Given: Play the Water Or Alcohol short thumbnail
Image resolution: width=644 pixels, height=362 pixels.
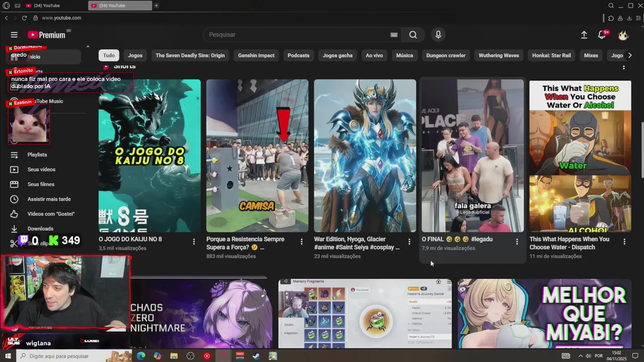Looking at the screenshot, I should point(580,156).
